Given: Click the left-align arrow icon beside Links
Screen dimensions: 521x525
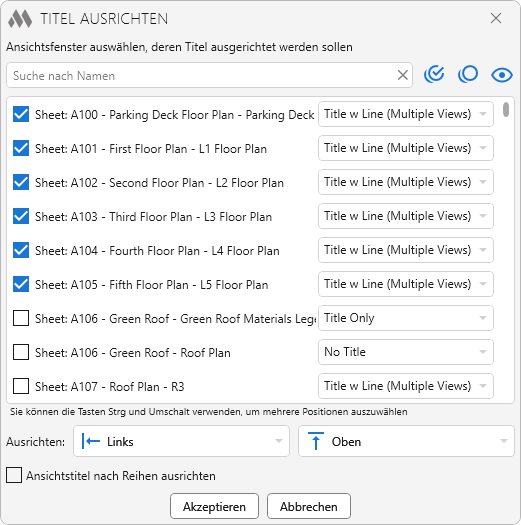Looking at the screenshot, I should [91, 441].
